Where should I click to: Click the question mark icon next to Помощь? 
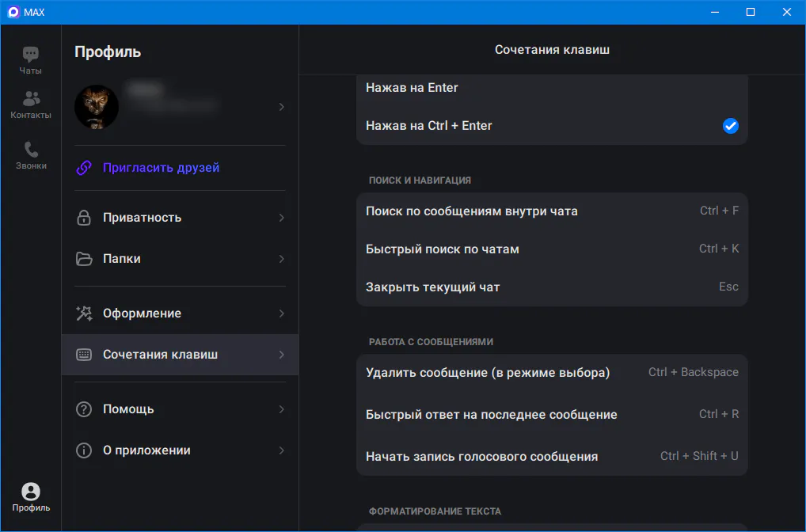click(x=84, y=409)
